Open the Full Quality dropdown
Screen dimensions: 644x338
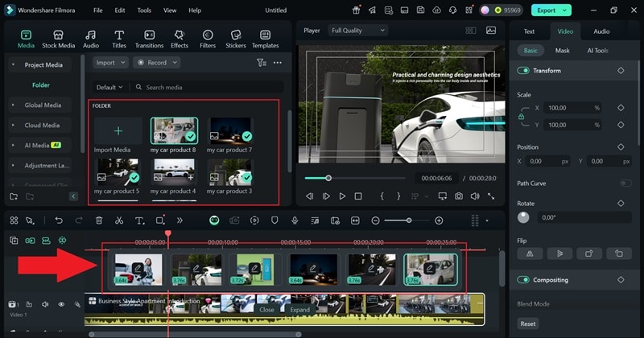point(357,31)
